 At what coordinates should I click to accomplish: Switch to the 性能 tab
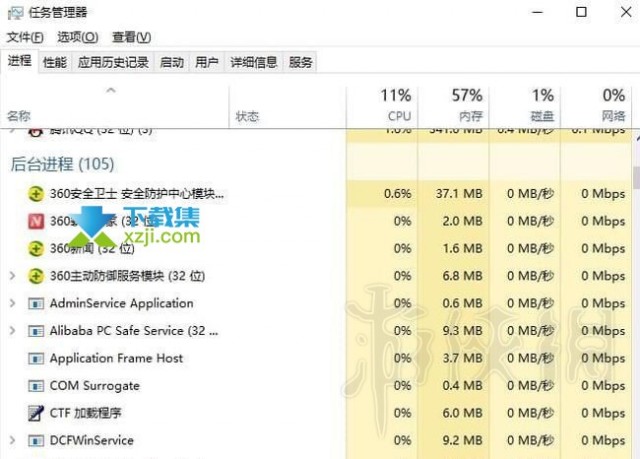point(55,62)
